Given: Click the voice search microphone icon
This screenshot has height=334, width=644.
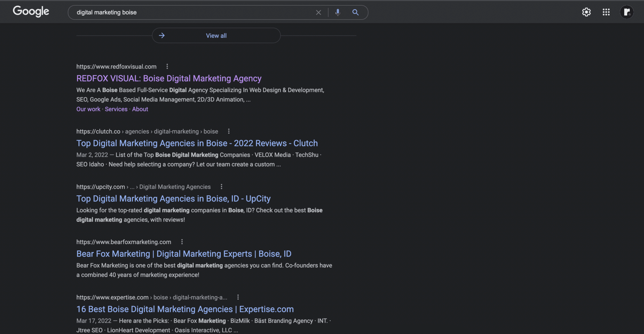Looking at the screenshot, I should pyautogui.click(x=337, y=12).
